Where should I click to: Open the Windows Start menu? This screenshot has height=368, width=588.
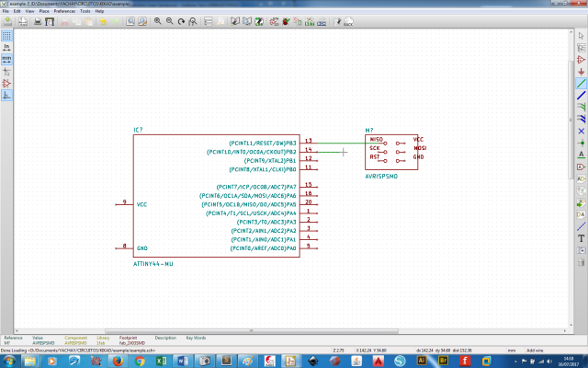click(8, 362)
